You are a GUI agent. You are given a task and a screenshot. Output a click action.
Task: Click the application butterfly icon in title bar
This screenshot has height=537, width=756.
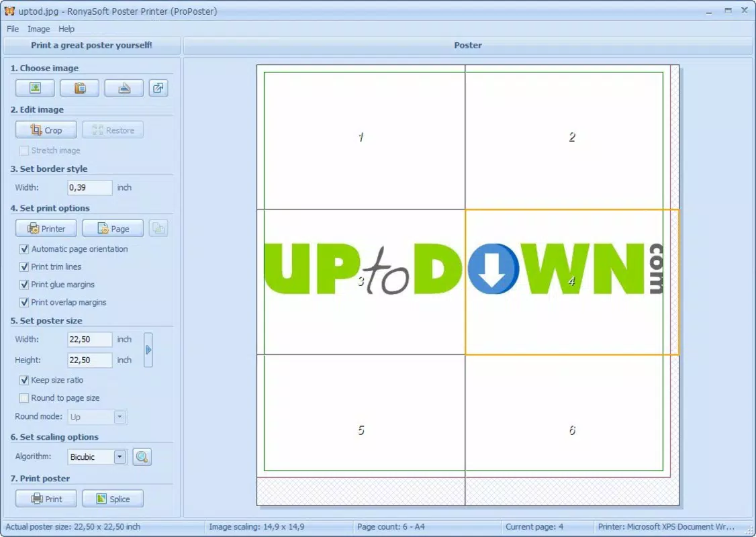coord(9,11)
